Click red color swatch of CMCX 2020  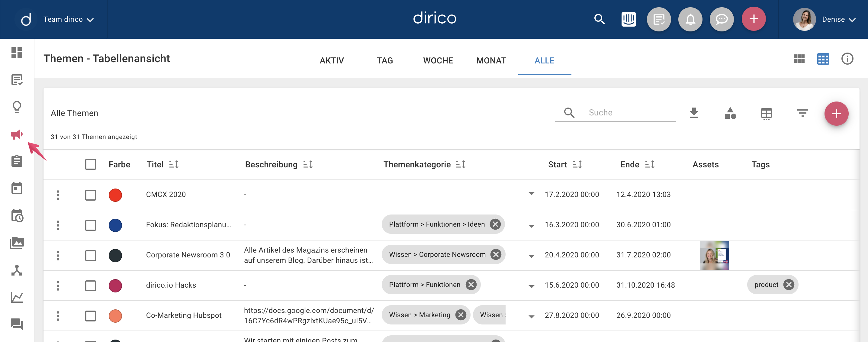(x=115, y=195)
